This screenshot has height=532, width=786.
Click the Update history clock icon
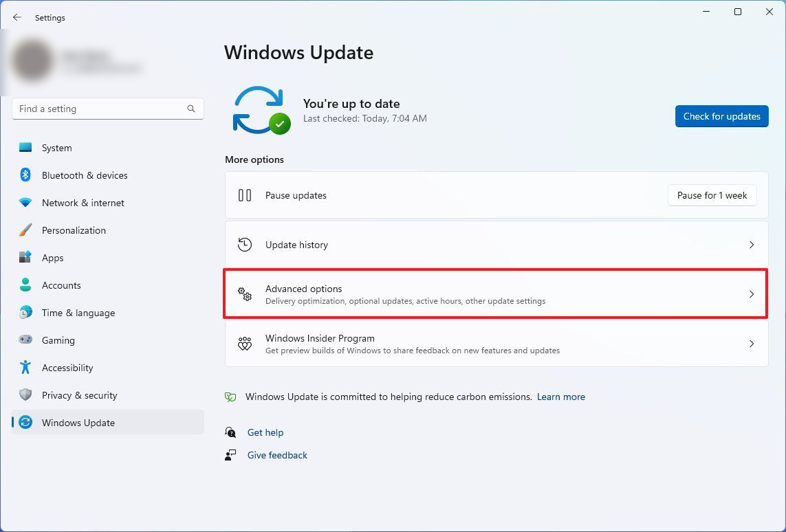[245, 245]
